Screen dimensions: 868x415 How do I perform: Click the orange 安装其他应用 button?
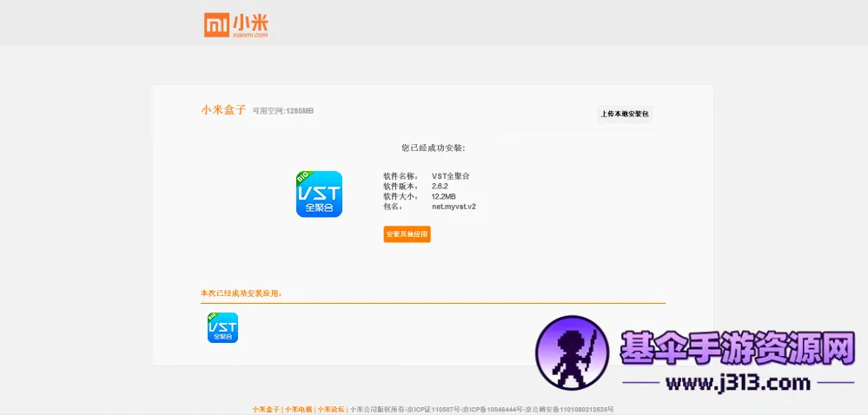tap(407, 234)
